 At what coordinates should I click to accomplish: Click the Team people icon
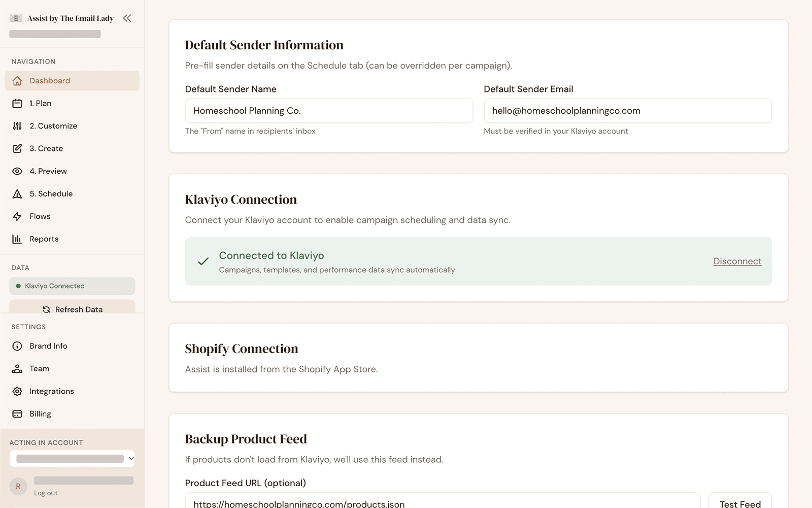pos(17,369)
